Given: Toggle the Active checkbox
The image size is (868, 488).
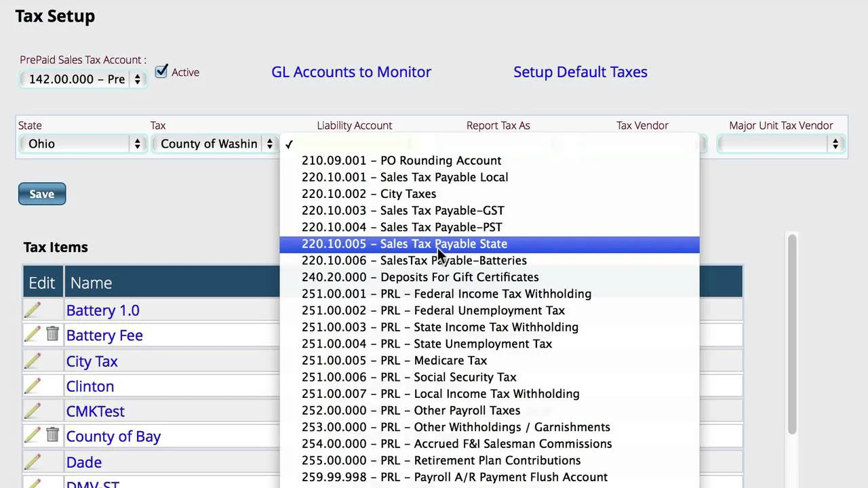Looking at the screenshot, I should 161,71.
